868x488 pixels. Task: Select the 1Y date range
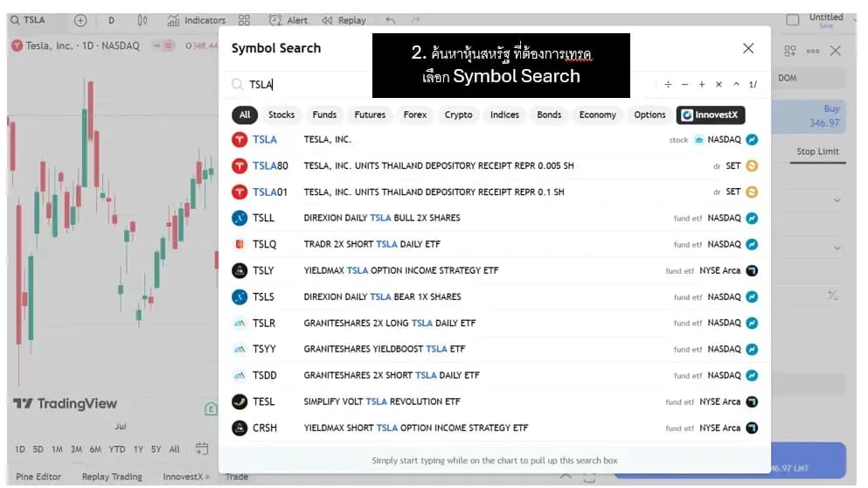point(138,450)
